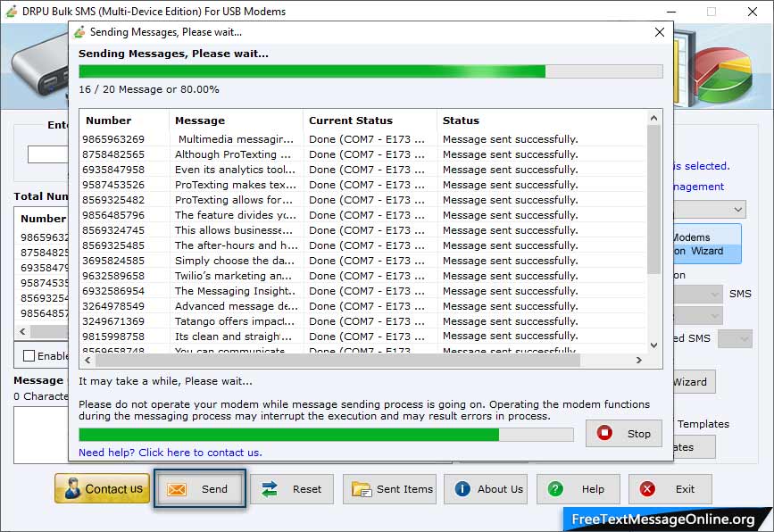Click the Wizard button in main window
Screen dimensions: 774x532
point(694,381)
